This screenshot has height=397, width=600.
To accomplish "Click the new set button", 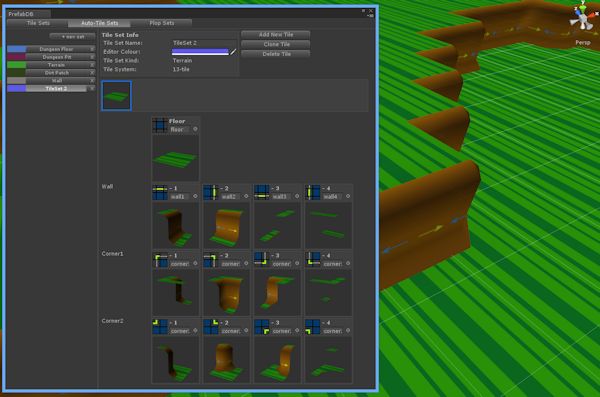I will [73, 36].
